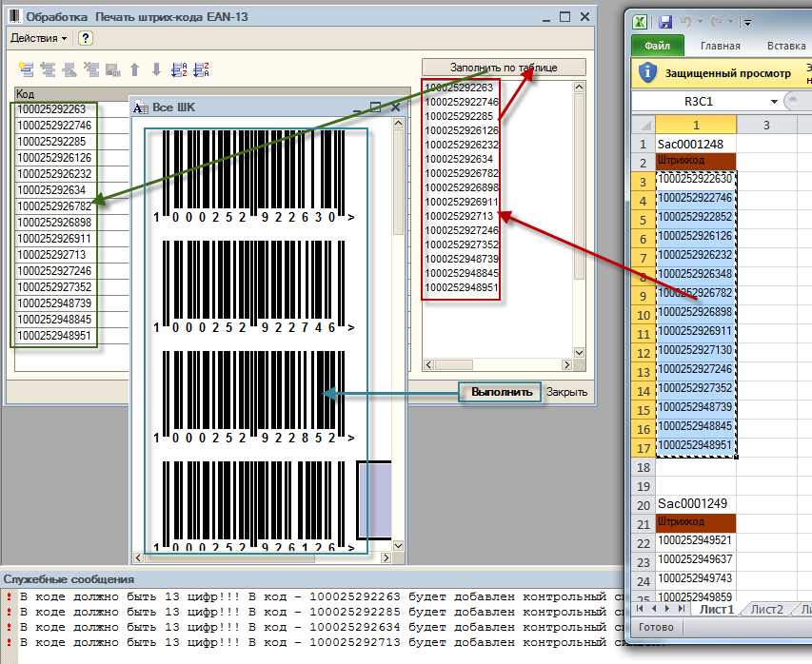Viewport: 812px width, 664px height.
Task: Click line 1000252948739 in the text field
Action: coord(462,259)
